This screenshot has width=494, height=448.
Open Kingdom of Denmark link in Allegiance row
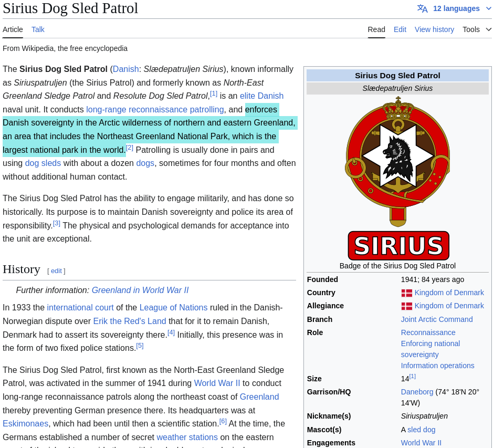tap(449, 306)
